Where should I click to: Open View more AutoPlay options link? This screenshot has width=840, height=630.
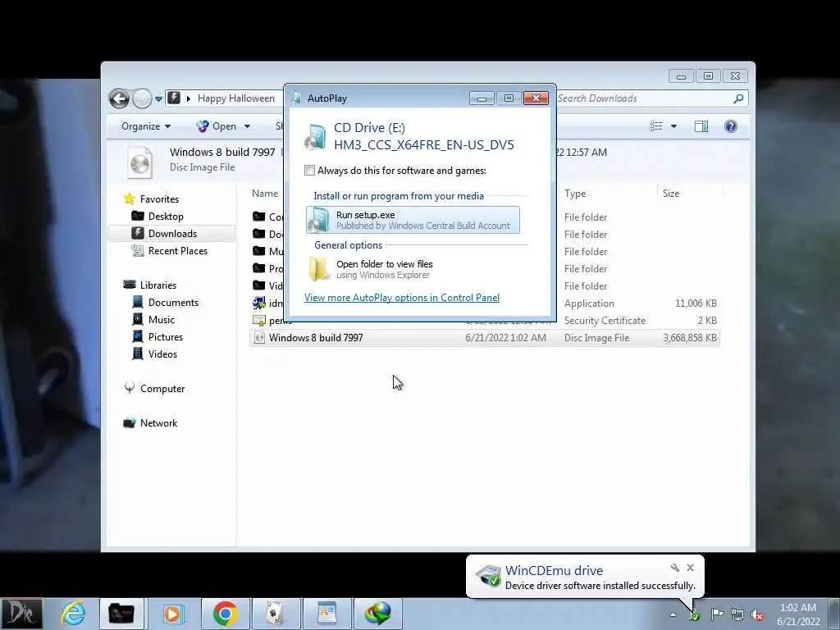[402, 298]
